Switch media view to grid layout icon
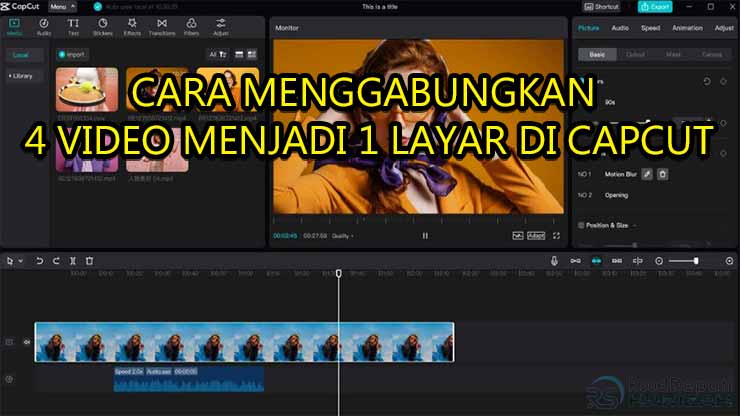The width and height of the screenshot is (740, 416). coord(252,55)
